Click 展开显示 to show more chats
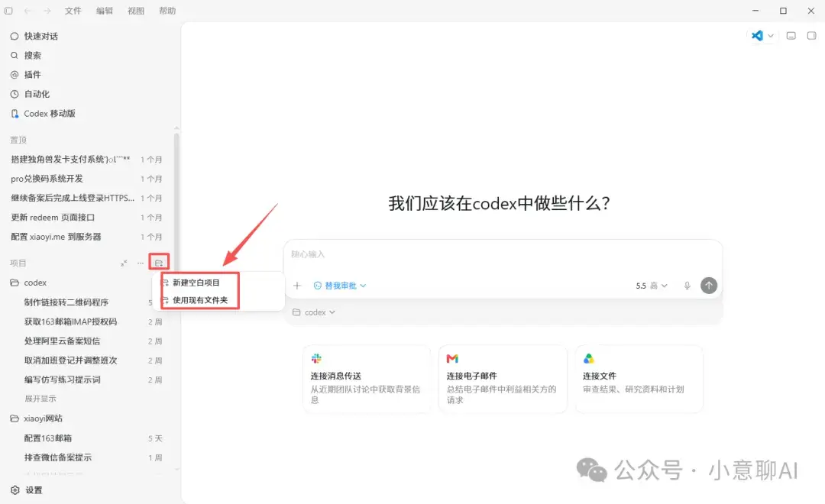Screen dimensions: 825x504 pos(40,399)
